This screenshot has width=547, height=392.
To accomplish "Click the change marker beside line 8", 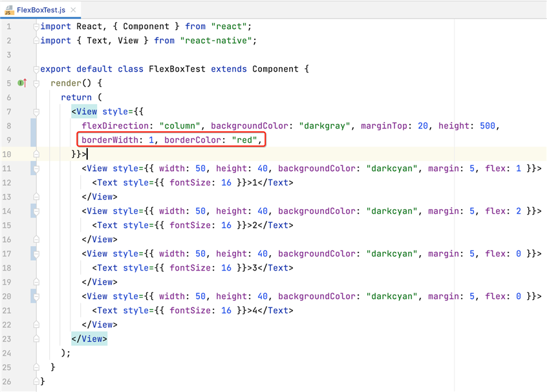I will 33,126.
